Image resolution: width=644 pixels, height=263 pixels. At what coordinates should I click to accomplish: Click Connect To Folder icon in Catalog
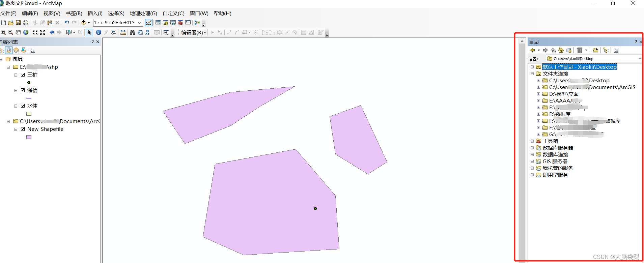tap(595, 50)
